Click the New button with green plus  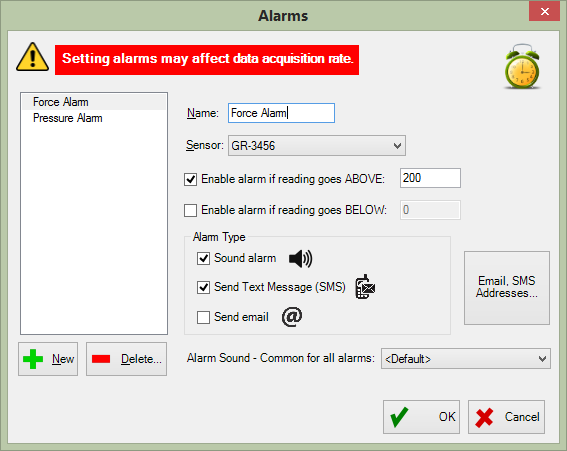[x=48, y=359]
